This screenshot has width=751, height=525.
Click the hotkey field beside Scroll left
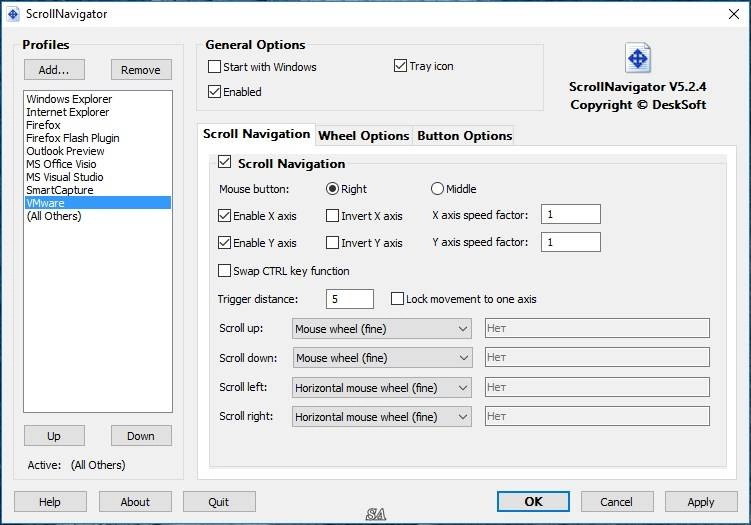click(597, 387)
